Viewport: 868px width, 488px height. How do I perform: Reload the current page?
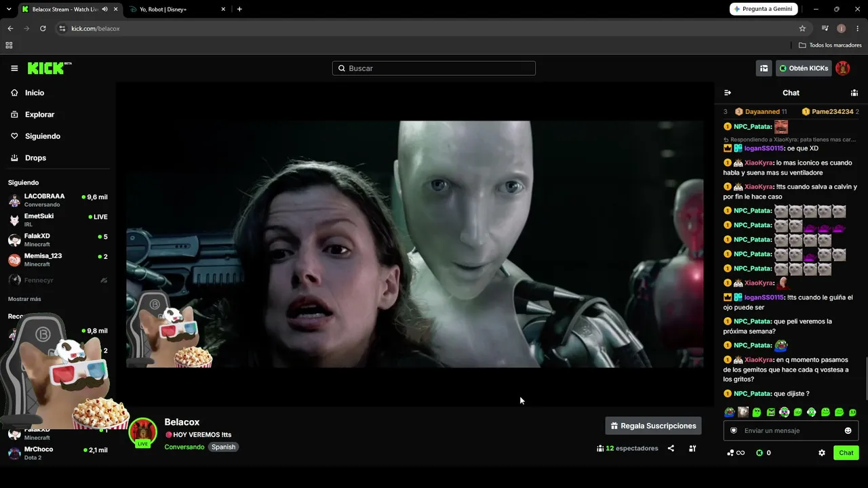click(x=43, y=28)
